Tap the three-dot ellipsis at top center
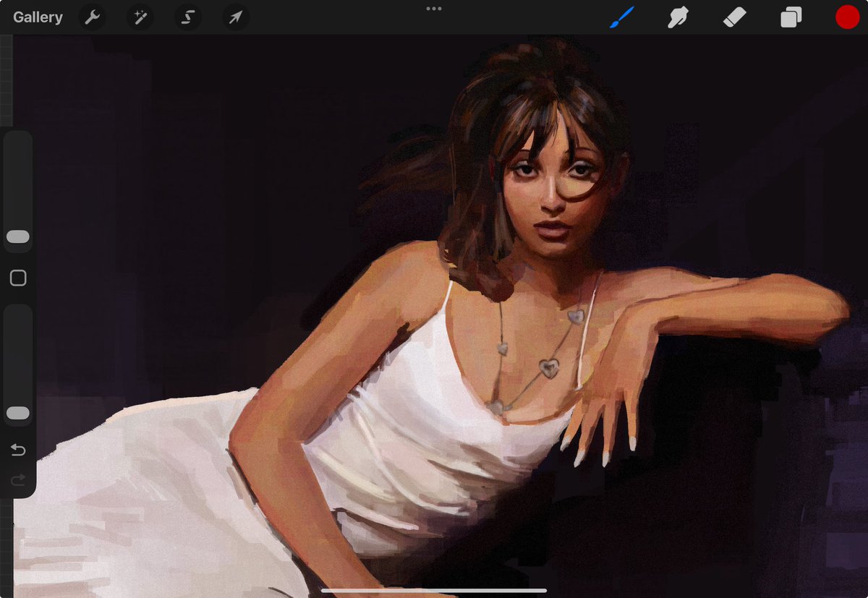The width and height of the screenshot is (868, 598). coord(433,9)
